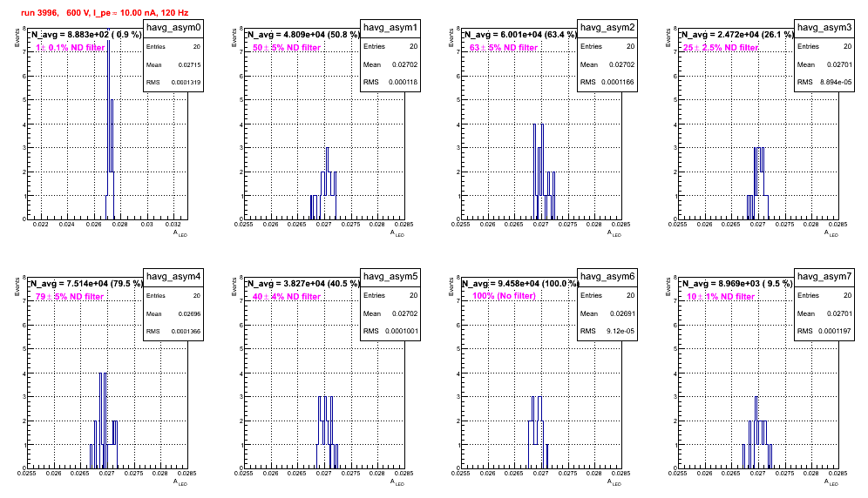Click the N_avg = 7.514e+04 label

(85, 283)
